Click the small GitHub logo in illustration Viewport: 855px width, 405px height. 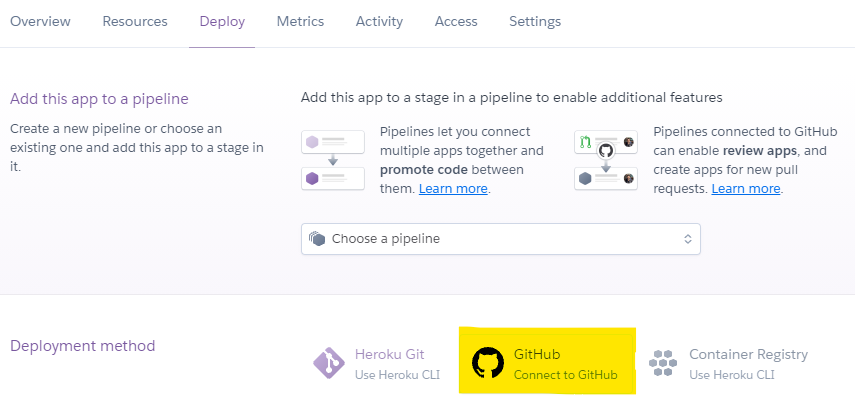click(606, 150)
